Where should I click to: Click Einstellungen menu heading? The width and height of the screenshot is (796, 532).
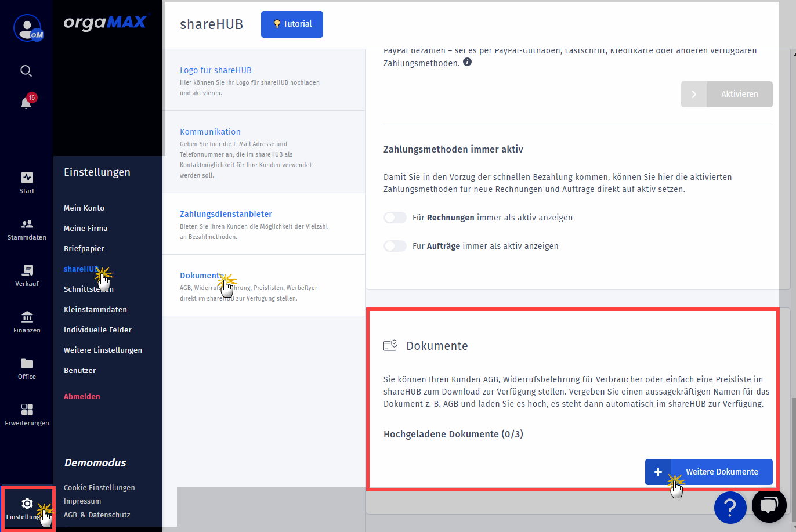(97, 172)
